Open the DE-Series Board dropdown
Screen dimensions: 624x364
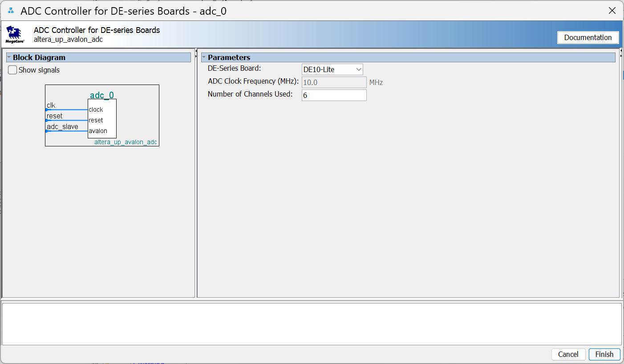(332, 69)
